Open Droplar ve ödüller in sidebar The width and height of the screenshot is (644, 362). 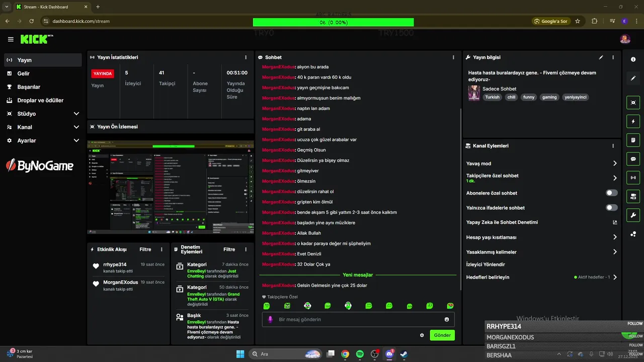(43, 100)
